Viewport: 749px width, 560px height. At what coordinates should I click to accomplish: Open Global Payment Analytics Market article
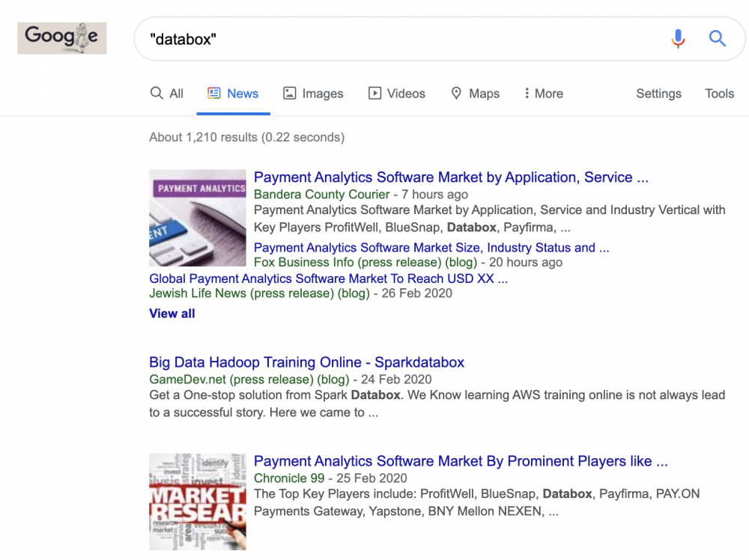point(328,279)
